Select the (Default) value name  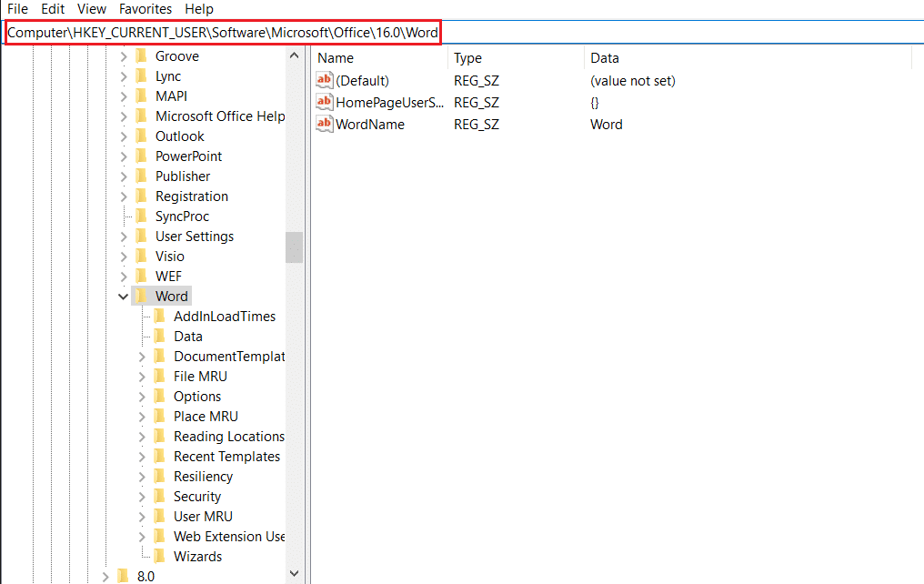[x=362, y=81]
